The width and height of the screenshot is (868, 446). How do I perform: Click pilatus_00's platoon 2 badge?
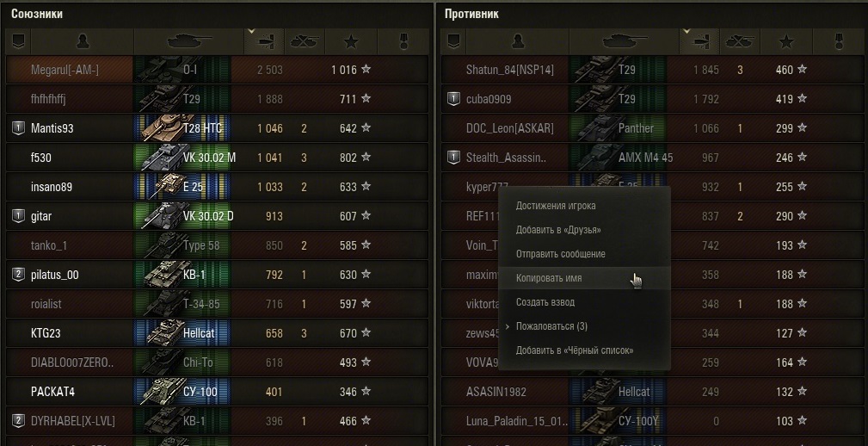pos(18,275)
